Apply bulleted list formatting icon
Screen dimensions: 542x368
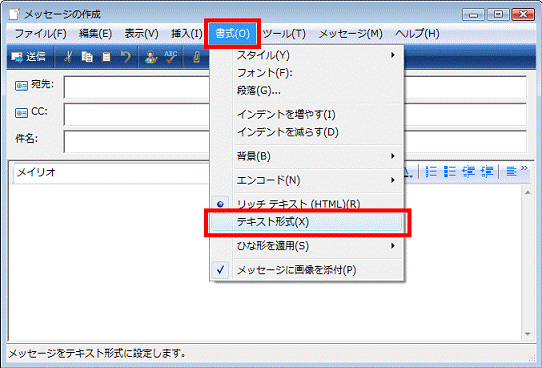(x=449, y=171)
